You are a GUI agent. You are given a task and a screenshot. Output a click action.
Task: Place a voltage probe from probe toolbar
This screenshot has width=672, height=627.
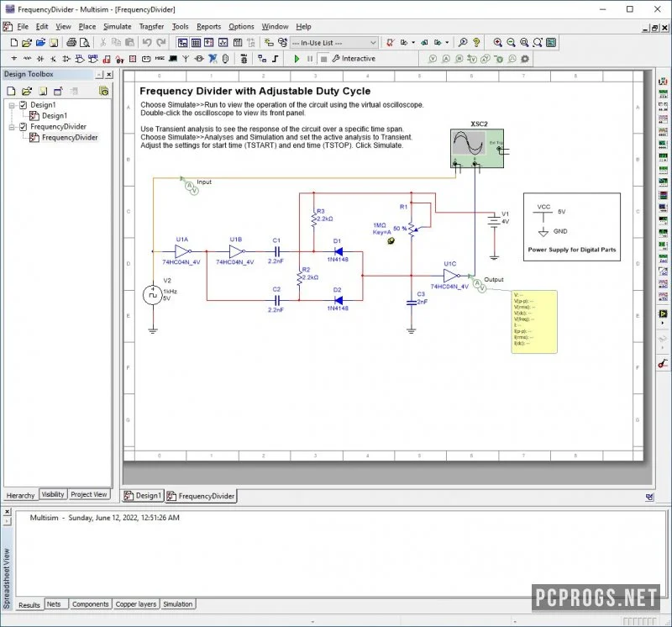pyautogui.click(x=433, y=59)
